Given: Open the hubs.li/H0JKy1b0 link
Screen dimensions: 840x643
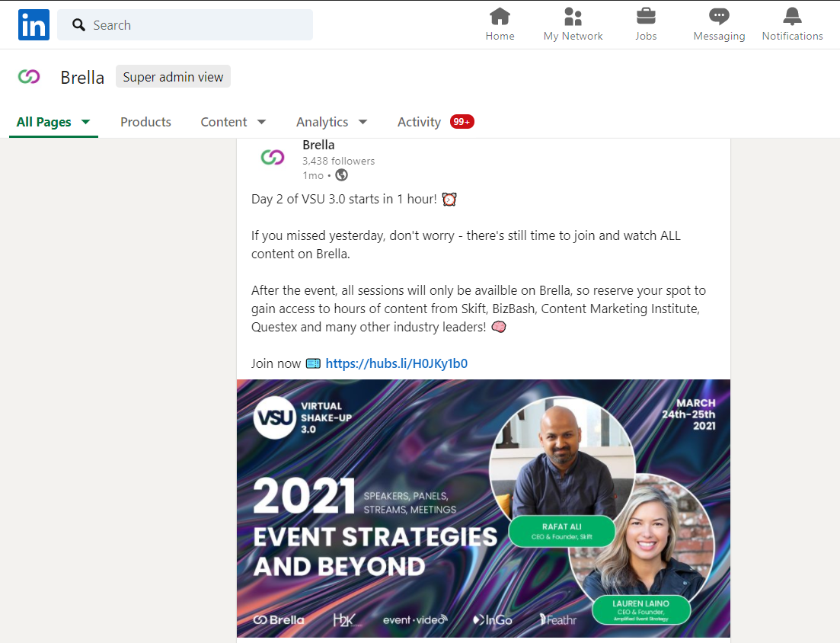Looking at the screenshot, I should click(397, 363).
